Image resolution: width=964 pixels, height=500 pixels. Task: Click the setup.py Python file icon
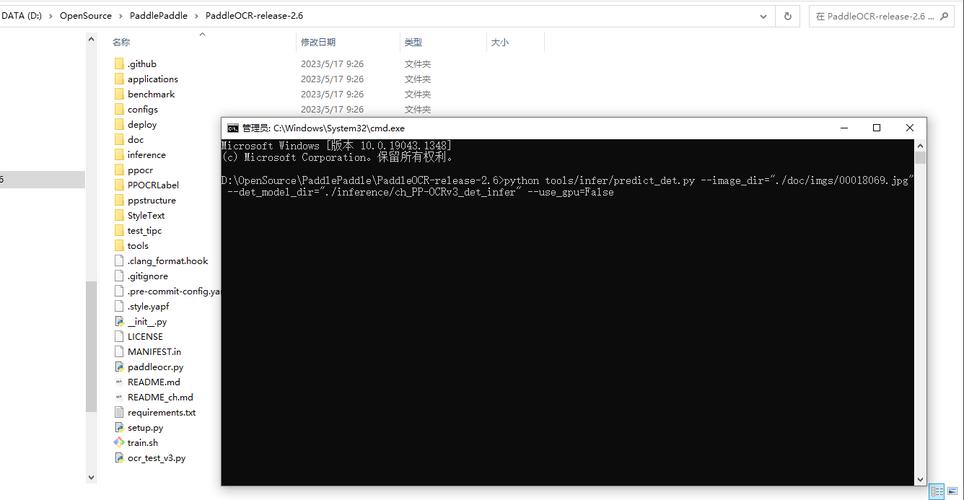tap(119, 427)
